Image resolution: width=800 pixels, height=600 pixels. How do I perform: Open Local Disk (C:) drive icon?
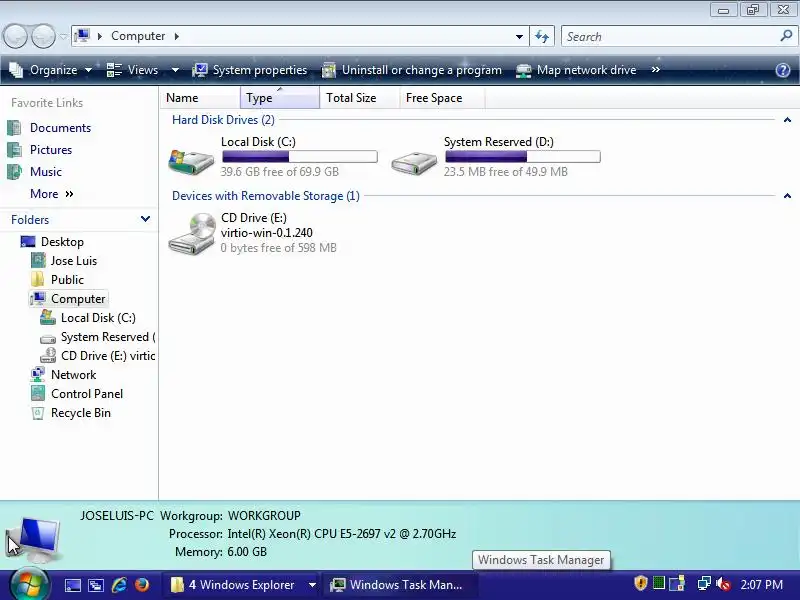tap(191, 162)
